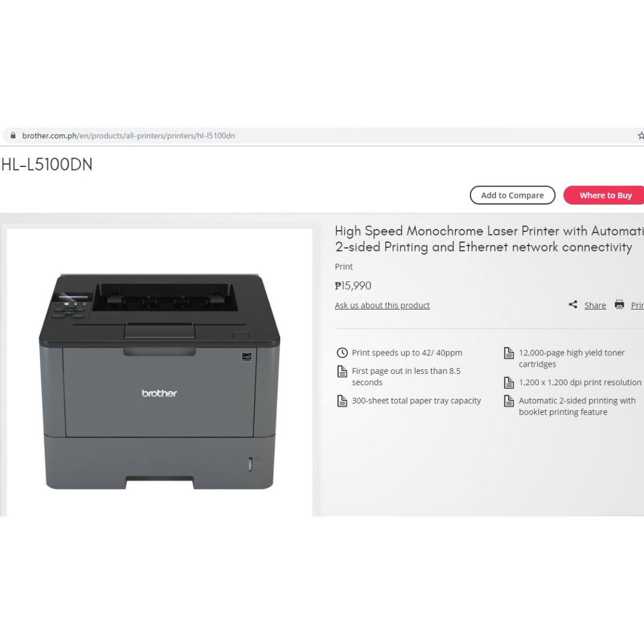Click the Brother printer product image
The width and height of the screenshot is (644, 644).
[159, 381]
